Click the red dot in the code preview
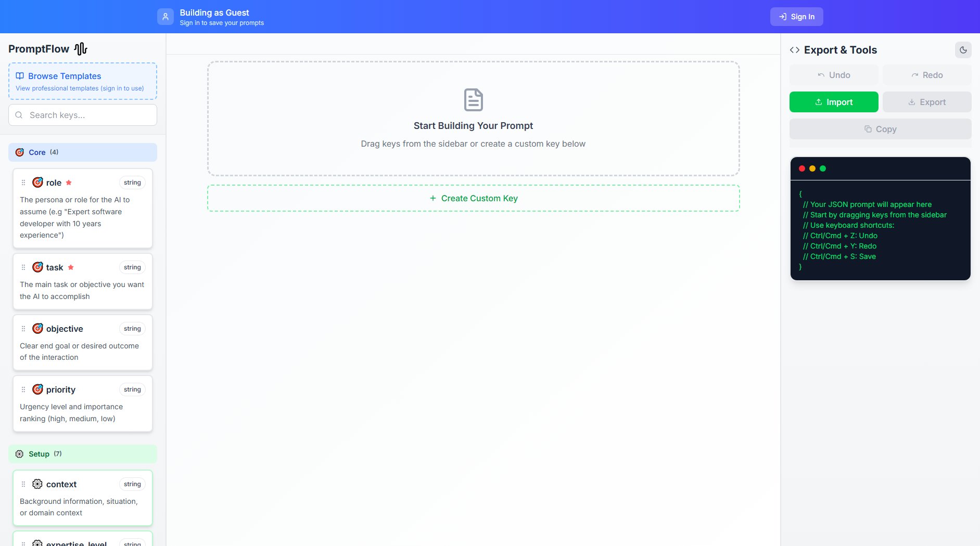The image size is (980, 546). 802,168
